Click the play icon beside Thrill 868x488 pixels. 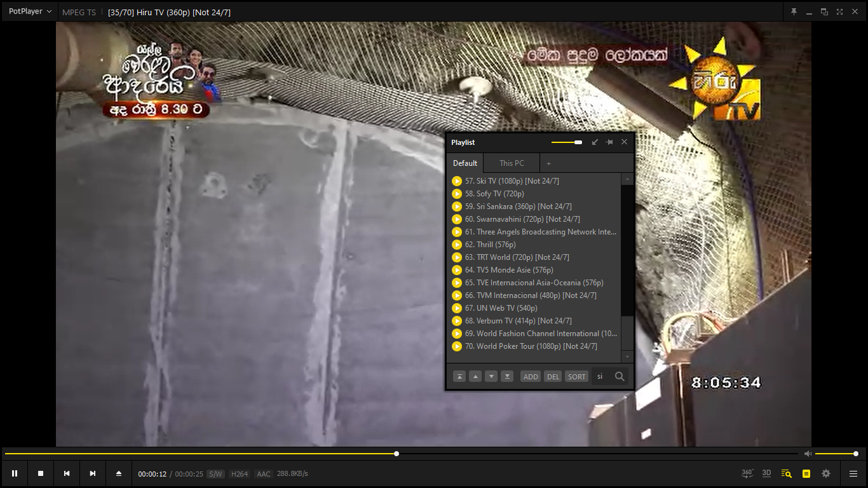pyautogui.click(x=457, y=245)
